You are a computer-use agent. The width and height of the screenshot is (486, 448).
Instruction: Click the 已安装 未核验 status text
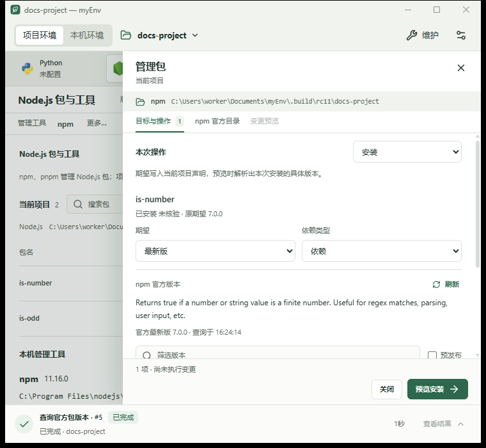click(158, 214)
